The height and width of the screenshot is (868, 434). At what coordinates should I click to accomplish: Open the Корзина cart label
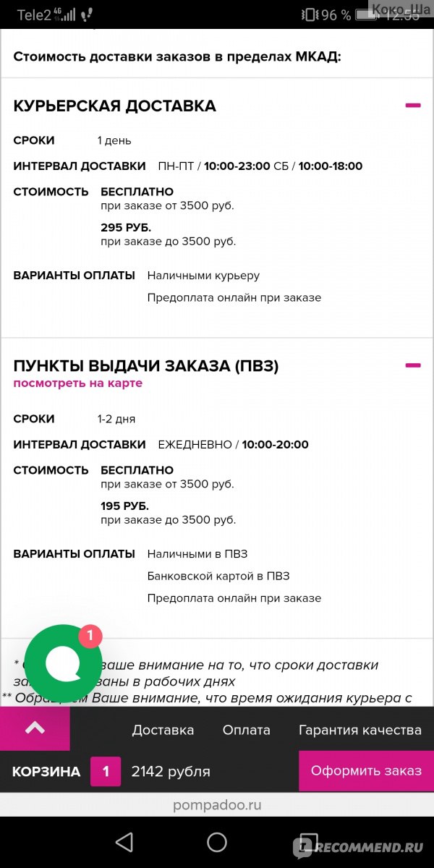(46, 772)
